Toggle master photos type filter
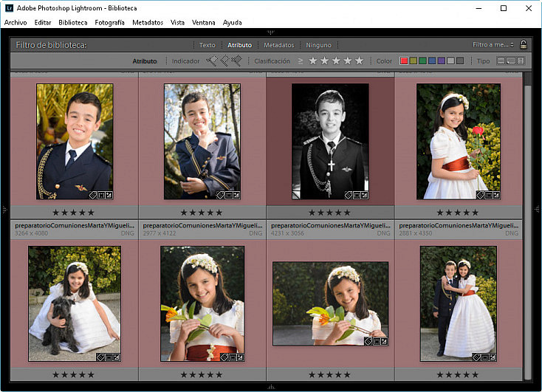Screen dimensions: 542x392 click(501, 61)
